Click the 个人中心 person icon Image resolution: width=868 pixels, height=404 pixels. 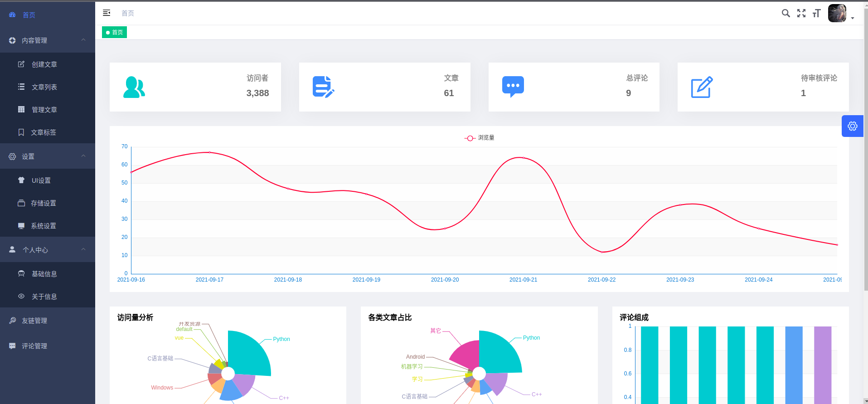coord(12,249)
